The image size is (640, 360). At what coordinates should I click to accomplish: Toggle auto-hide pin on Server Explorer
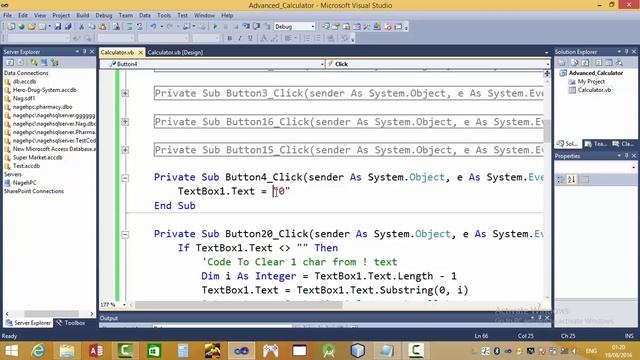click(x=84, y=52)
